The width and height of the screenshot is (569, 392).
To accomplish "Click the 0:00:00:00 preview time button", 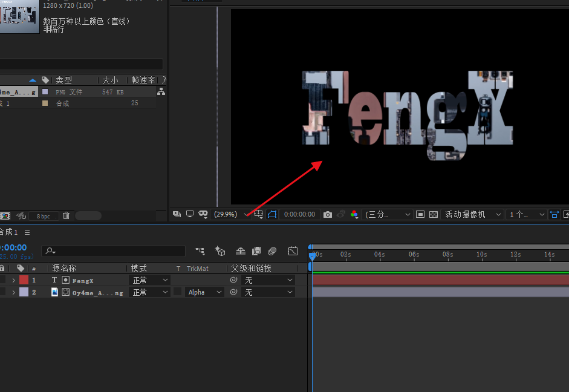I will 299,214.
